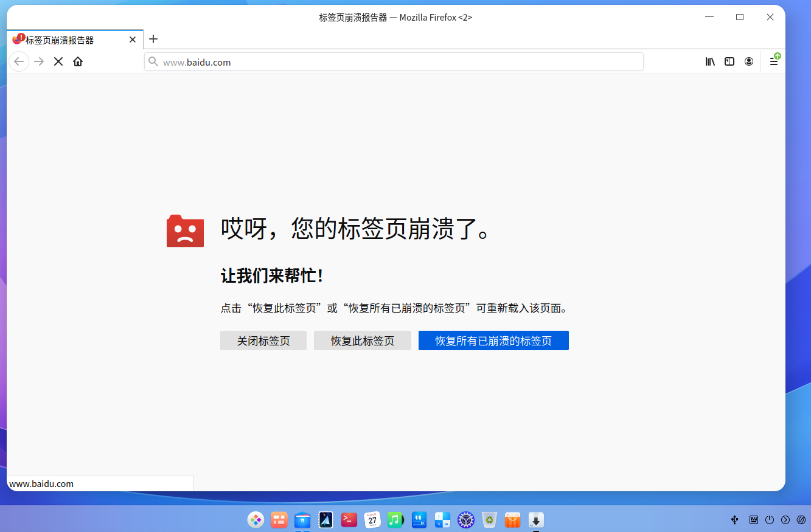
Task: Click the 关闭标签页 button
Action: pos(263,340)
